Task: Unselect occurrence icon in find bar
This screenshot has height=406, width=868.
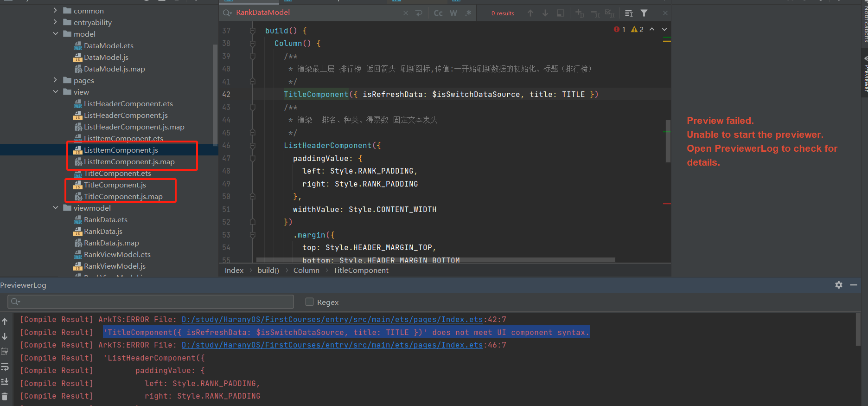Action: click(595, 13)
